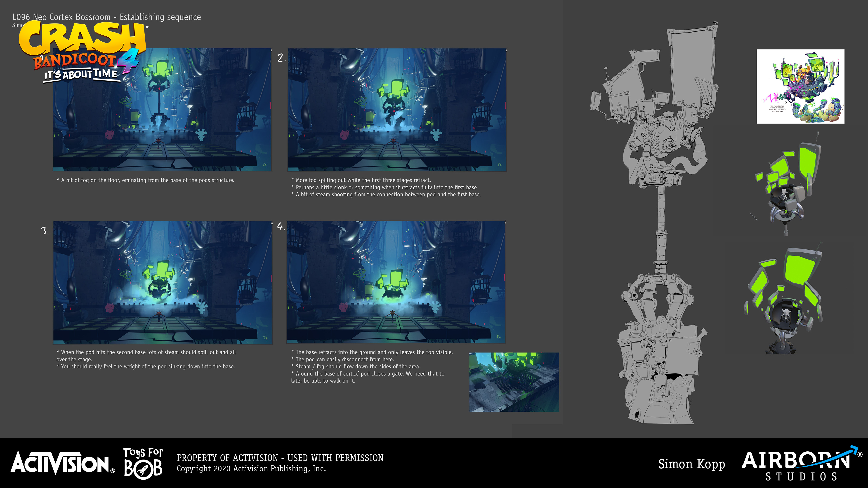Click the 'Simon Kopp' credit text

pos(691,464)
